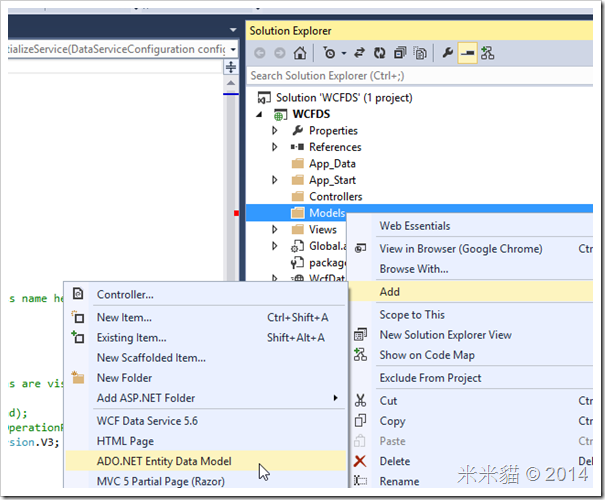Collapse the WCFDS project node
Viewport: 605px width, 500px height.
tap(260, 114)
